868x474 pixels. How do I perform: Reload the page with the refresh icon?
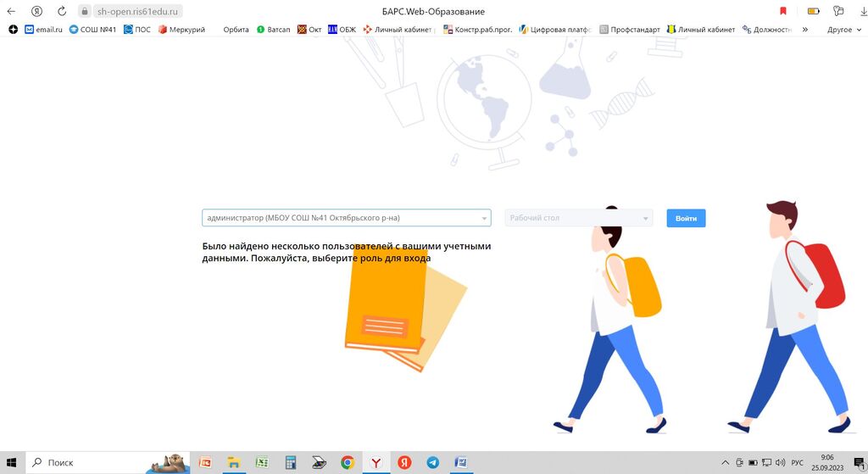click(x=62, y=11)
